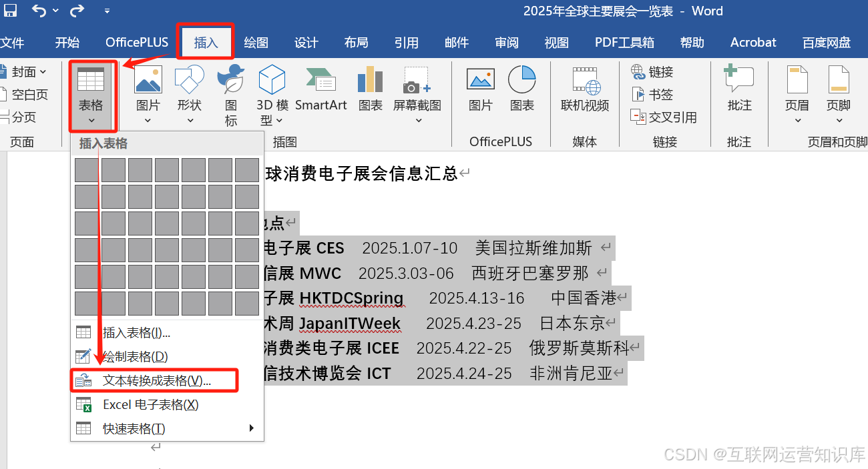Open the 快速表格(T) submenu
This screenshot has width=868, height=469.
[167, 428]
